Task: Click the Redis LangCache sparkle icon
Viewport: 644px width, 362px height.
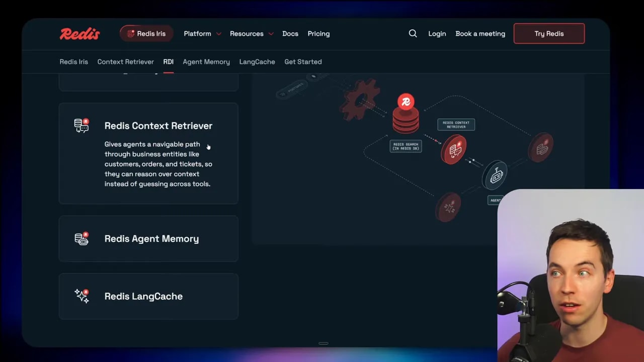Action: [x=82, y=296]
